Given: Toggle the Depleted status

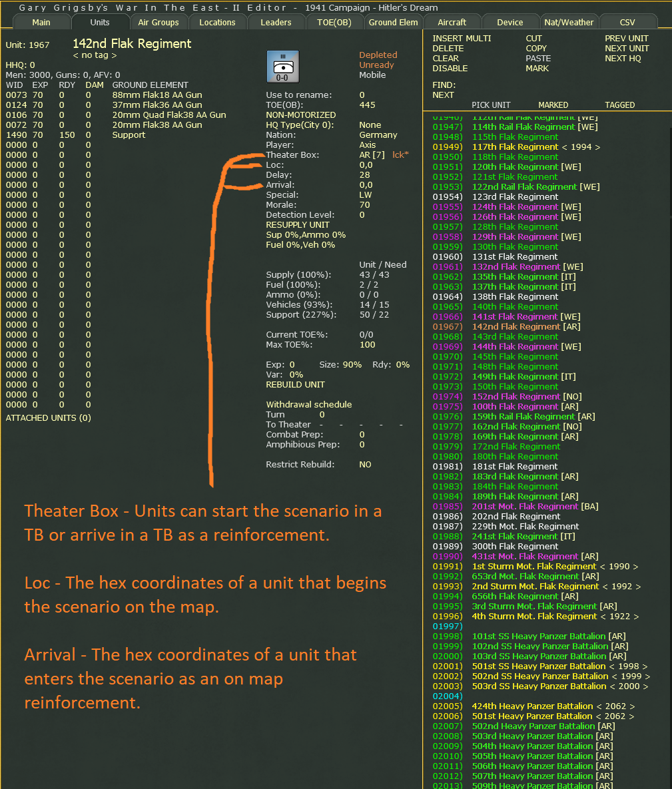Looking at the screenshot, I should coord(378,55).
